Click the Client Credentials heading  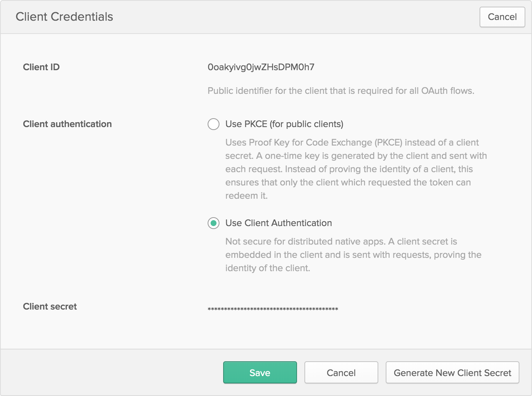coord(64,17)
